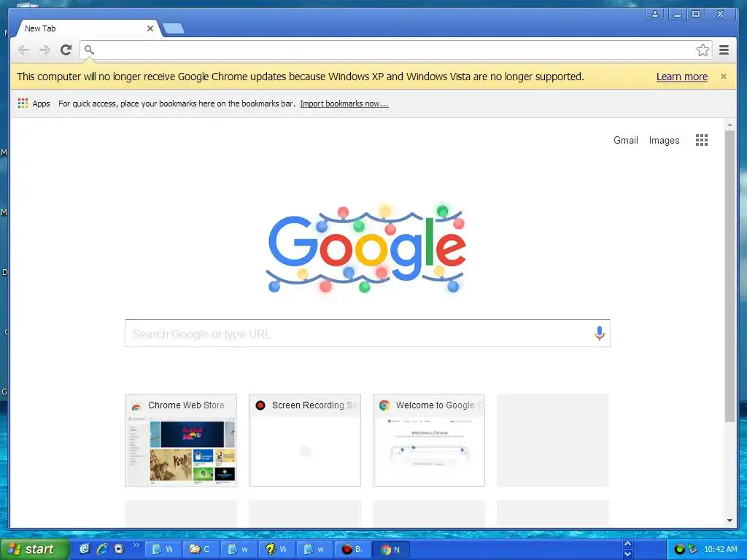The image size is (747, 560).
Task: Click the vertical scrollbar thumb
Action: click(x=729, y=276)
